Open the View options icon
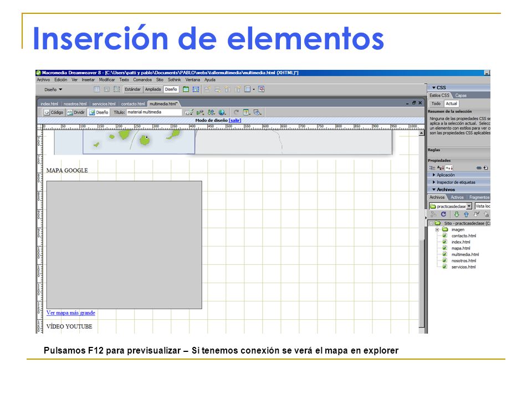This screenshot has width=532, height=399. [x=247, y=112]
